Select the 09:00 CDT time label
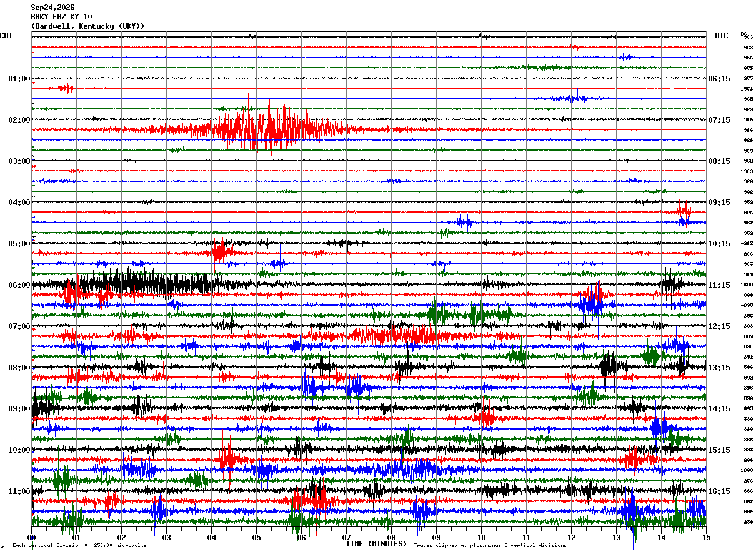 [x=19, y=408]
